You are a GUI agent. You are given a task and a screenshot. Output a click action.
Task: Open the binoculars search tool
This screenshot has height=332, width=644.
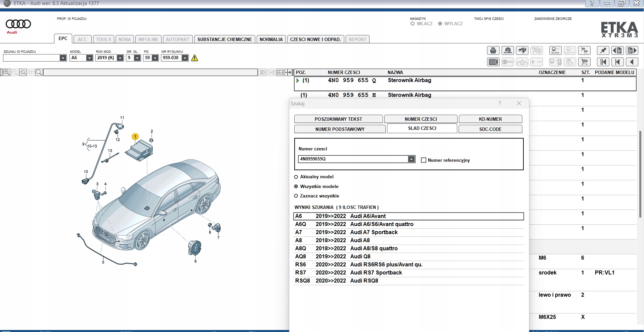coord(522,51)
